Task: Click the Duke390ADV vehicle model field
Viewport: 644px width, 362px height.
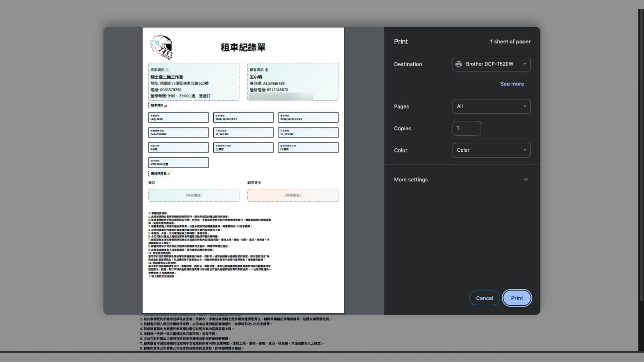Action: pyautogui.click(x=178, y=132)
